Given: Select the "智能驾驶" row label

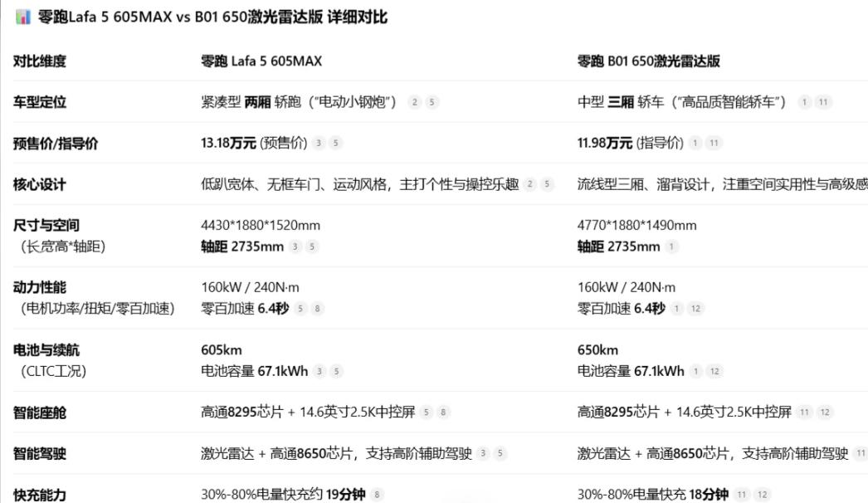Looking at the screenshot, I should coord(40,454).
